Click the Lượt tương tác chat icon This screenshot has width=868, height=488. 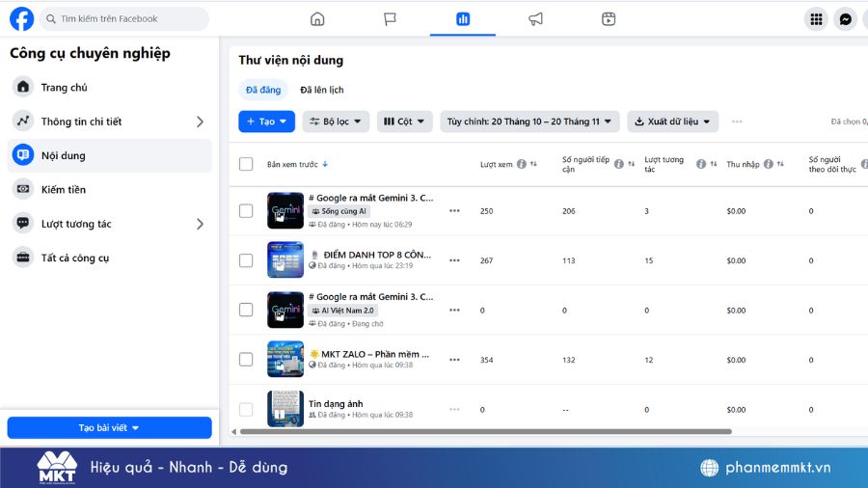point(23,224)
